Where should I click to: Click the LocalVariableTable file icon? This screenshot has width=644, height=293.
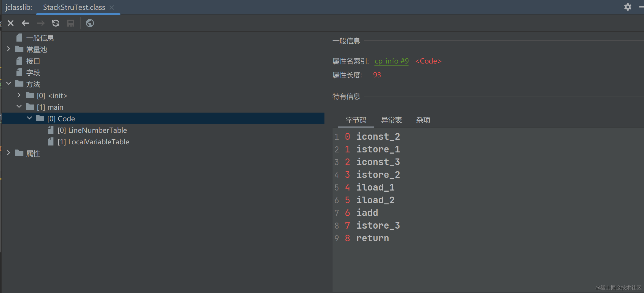coord(51,141)
